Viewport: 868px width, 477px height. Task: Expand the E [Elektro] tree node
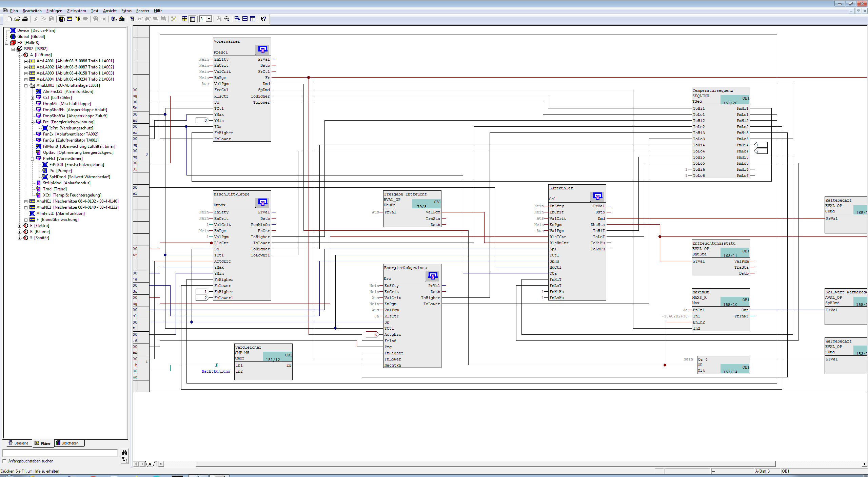pos(19,226)
